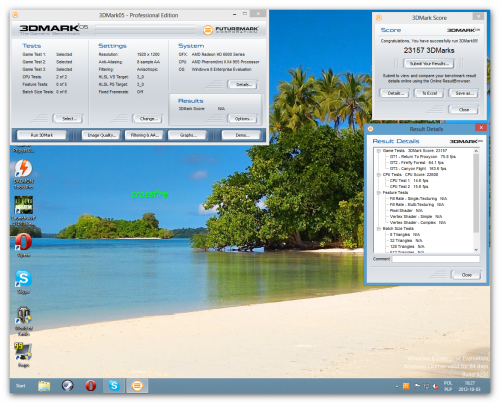
Task: Click Opera icon in the taskbar
Action: click(91, 386)
